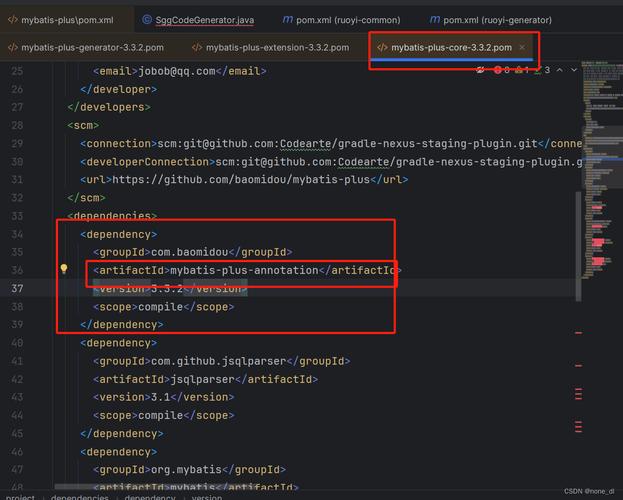Click scope compile on line 38
The width and height of the screenshot is (623, 500).
pyautogui.click(x=163, y=307)
